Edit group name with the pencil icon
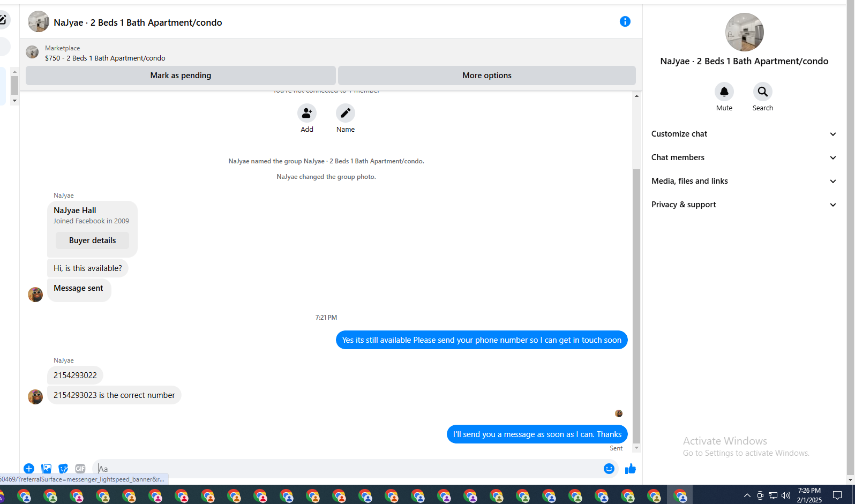Screen dimensions: 855x504 pos(346,113)
